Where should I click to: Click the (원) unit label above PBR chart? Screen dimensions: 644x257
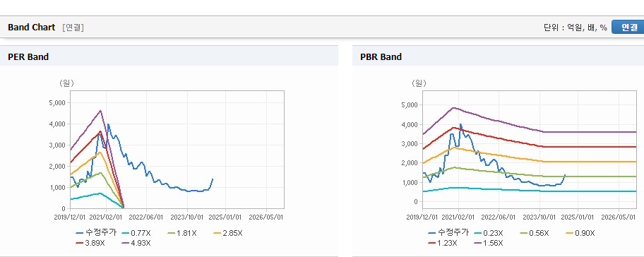(x=419, y=83)
